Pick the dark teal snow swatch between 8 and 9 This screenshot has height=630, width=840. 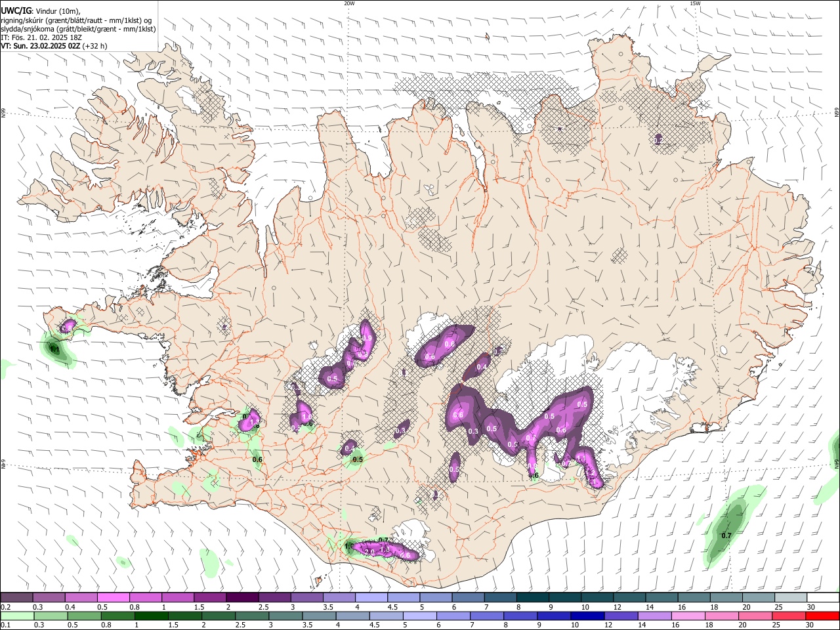(533, 597)
